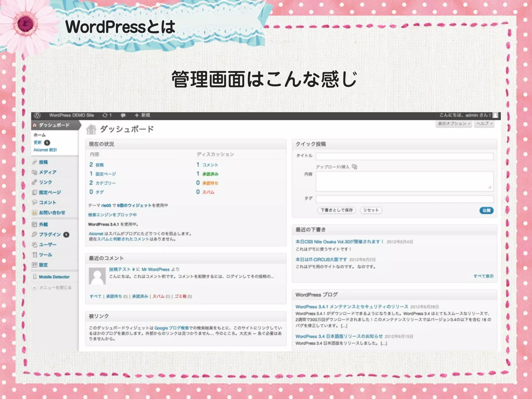
Task: Open draft 本日はIT-CIRCUS大阪です link
Action: [321, 260]
